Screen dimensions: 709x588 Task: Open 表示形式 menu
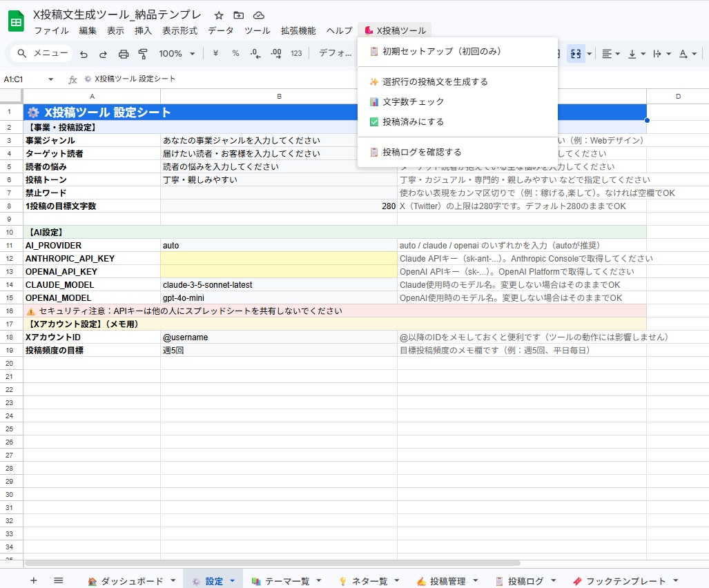tap(179, 31)
